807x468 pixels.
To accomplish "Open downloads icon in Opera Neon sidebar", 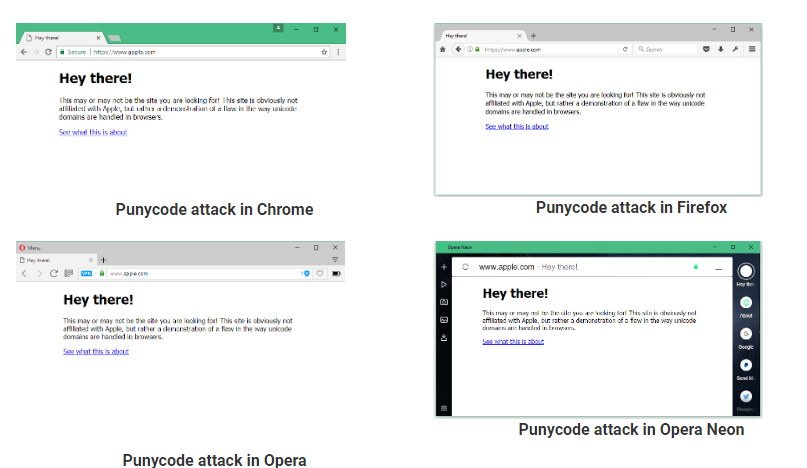I will (x=444, y=338).
